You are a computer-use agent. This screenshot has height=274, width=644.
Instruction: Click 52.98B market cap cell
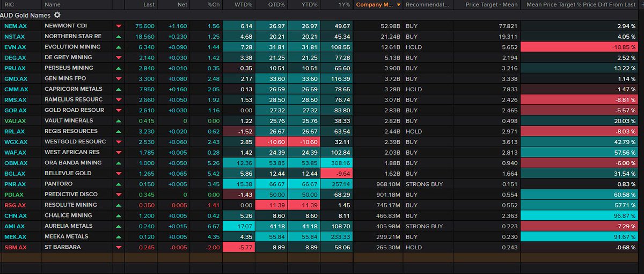[378, 26]
